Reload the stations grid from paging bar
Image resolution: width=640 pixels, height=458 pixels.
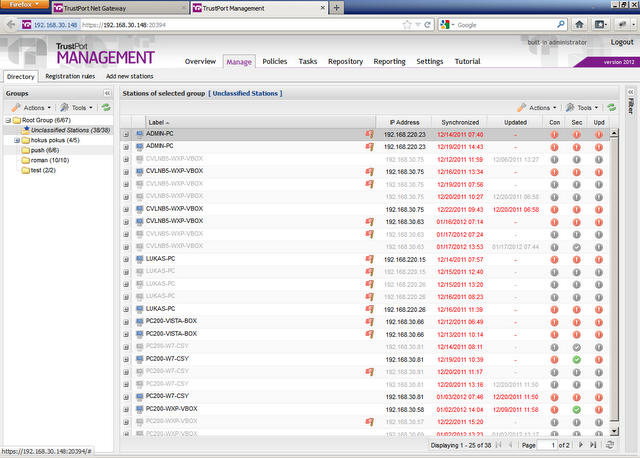click(x=609, y=444)
